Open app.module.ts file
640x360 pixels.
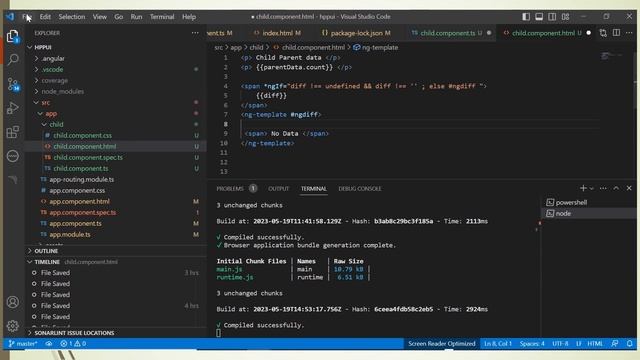70,235
